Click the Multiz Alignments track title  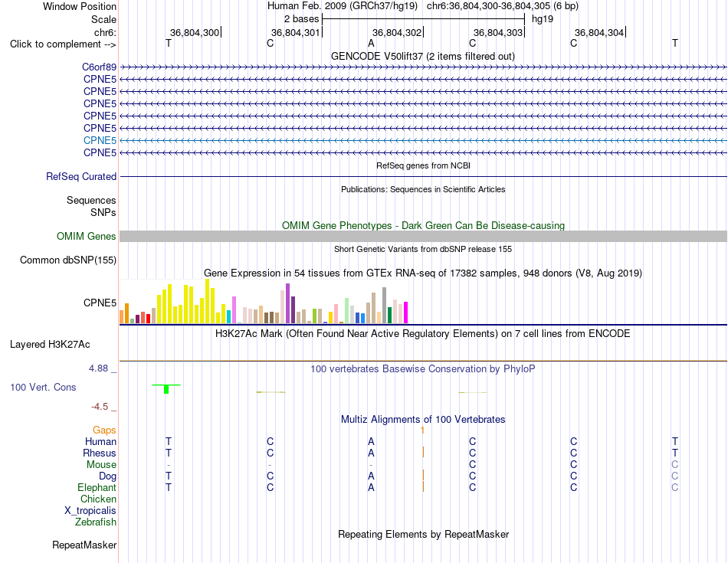423,420
